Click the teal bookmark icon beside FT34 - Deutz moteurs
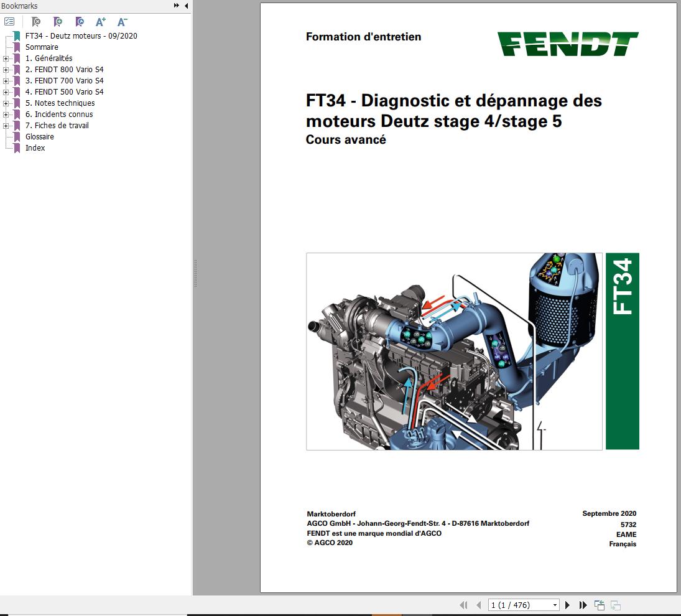The image size is (681, 616). click(x=17, y=35)
